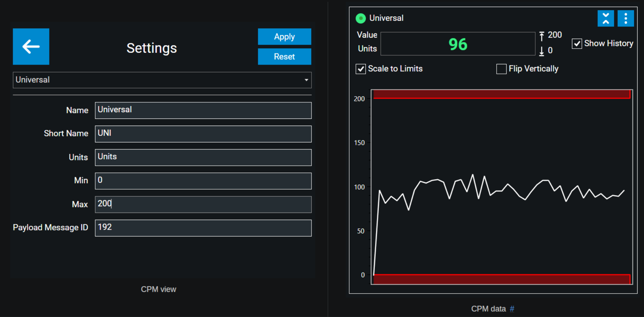
Task: Click the lower red limit band on chart
Action: (502, 279)
